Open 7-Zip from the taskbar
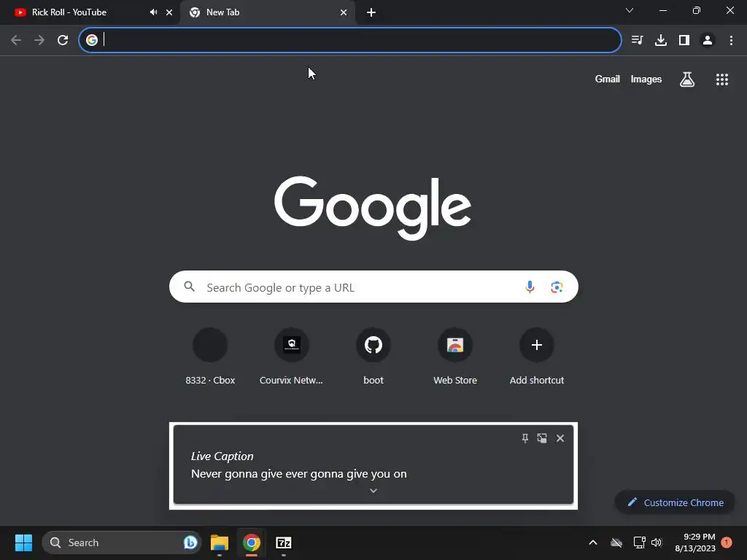Image resolution: width=747 pixels, height=560 pixels. pyautogui.click(x=284, y=542)
